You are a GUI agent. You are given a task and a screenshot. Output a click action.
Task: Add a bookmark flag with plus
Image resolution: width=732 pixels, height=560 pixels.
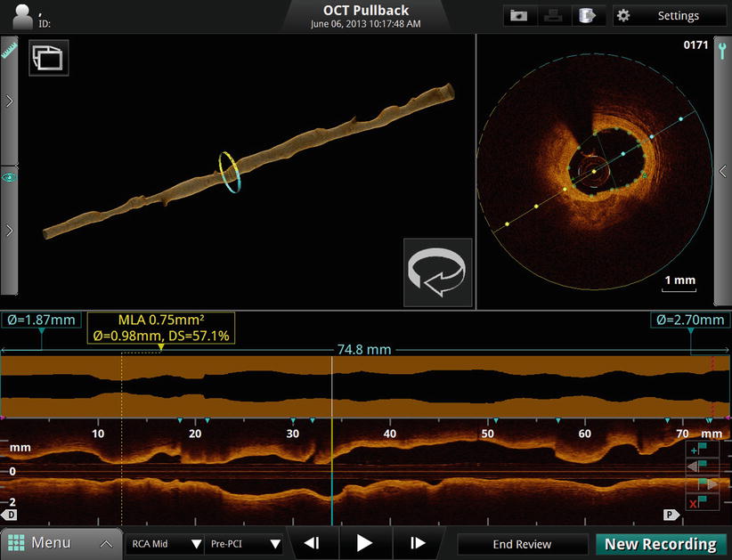[701, 450]
